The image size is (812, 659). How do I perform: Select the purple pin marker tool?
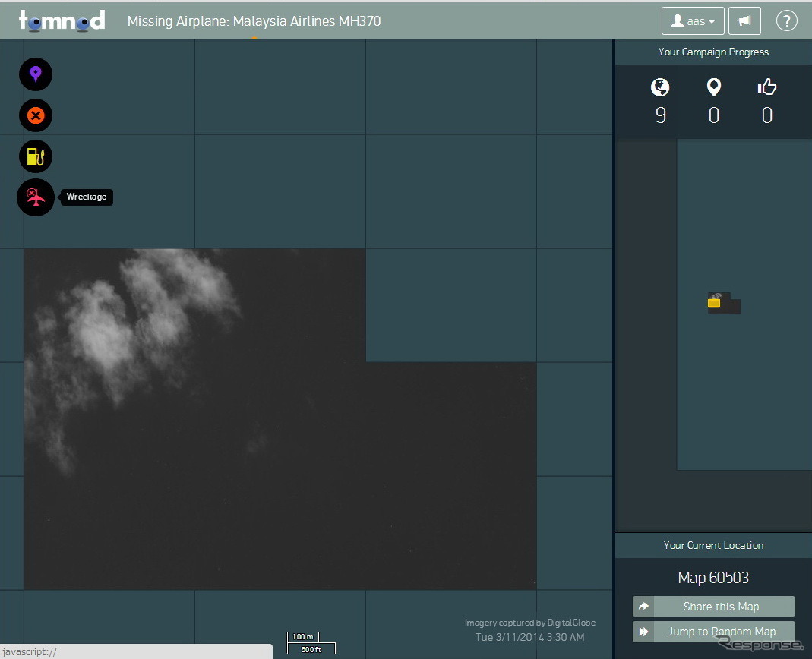click(x=36, y=74)
